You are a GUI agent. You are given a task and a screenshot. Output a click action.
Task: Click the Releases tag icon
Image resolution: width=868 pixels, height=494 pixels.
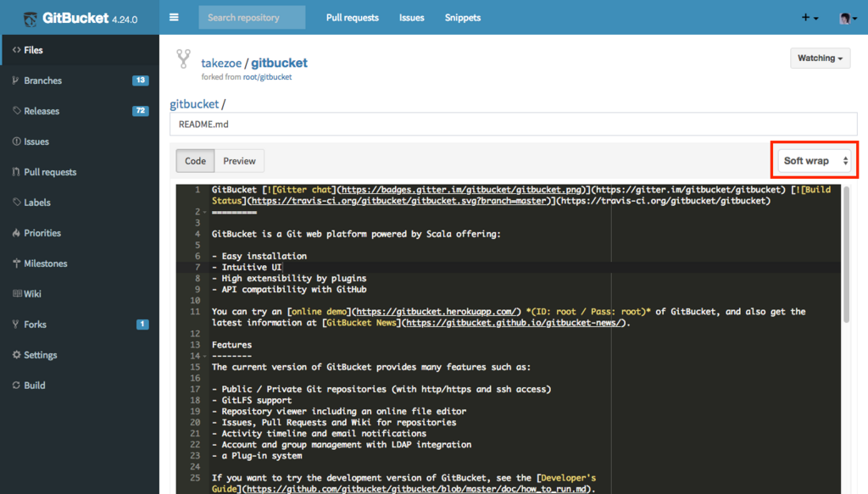coord(17,111)
